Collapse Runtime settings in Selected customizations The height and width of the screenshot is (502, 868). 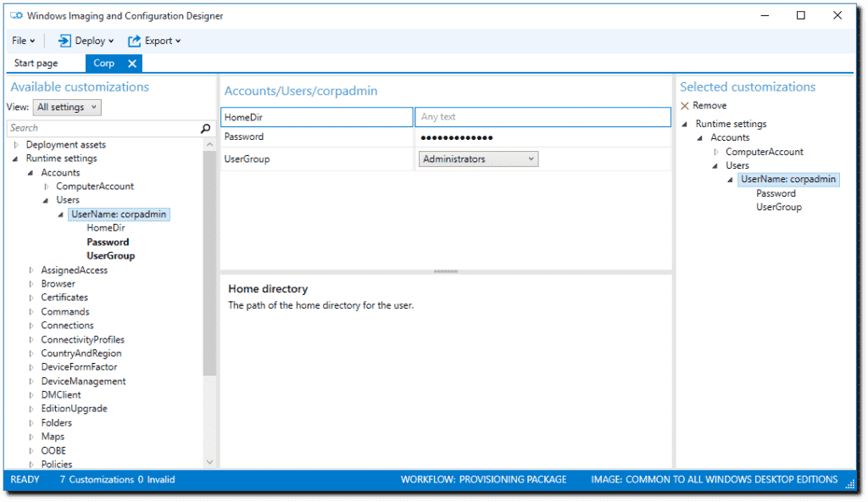(x=685, y=124)
